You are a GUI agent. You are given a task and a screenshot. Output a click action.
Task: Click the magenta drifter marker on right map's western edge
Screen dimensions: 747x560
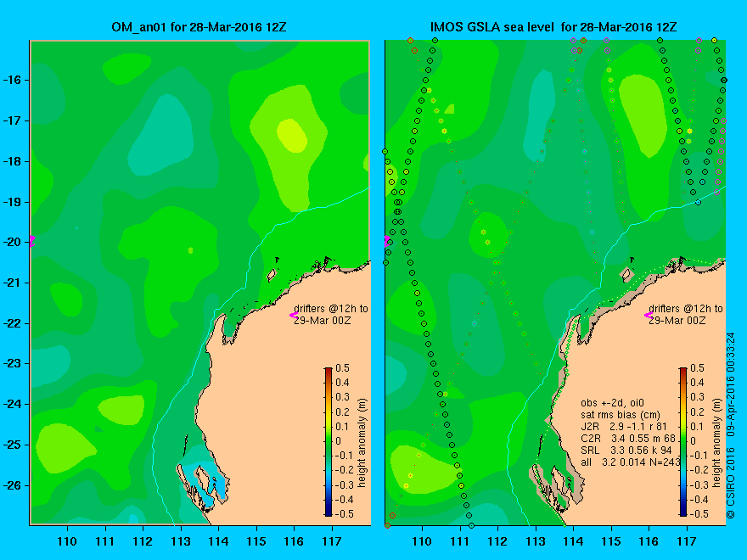tap(387, 240)
